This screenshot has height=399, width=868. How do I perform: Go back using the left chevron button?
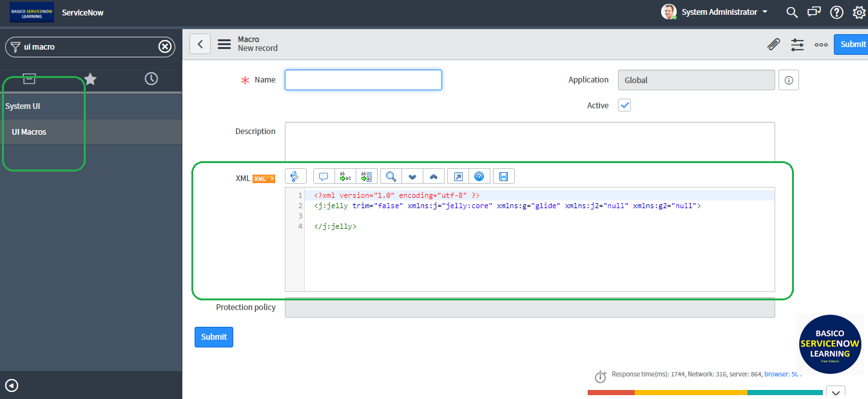200,44
